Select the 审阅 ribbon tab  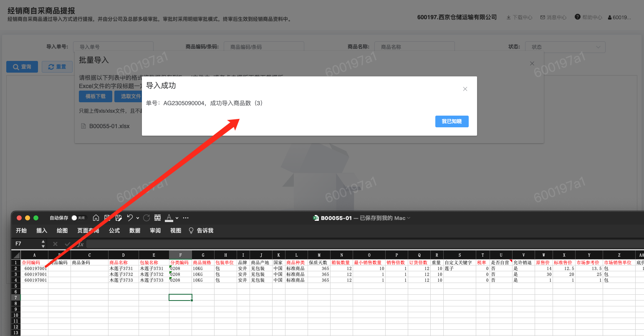click(155, 230)
